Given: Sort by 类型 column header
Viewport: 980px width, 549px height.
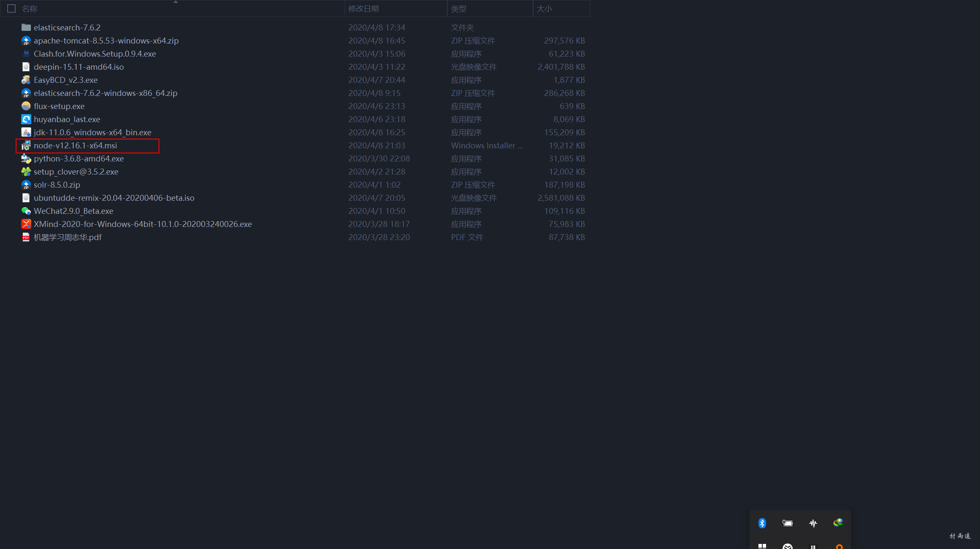Looking at the screenshot, I should [x=459, y=8].
